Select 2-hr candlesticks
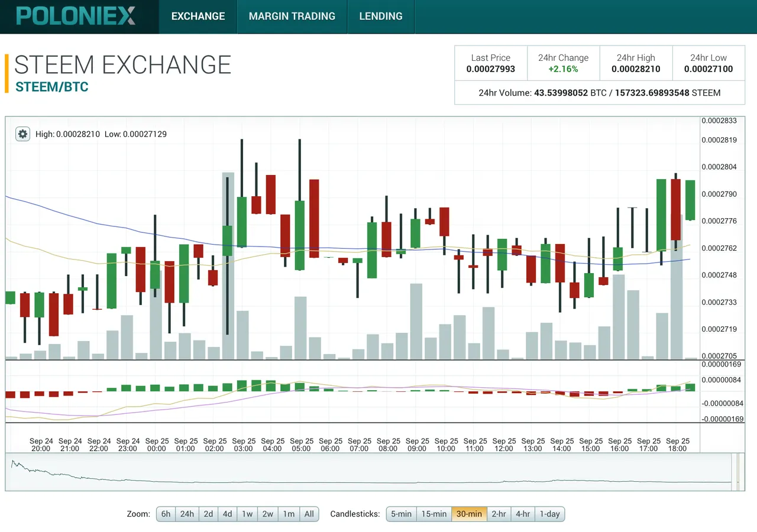 [499, 514]
